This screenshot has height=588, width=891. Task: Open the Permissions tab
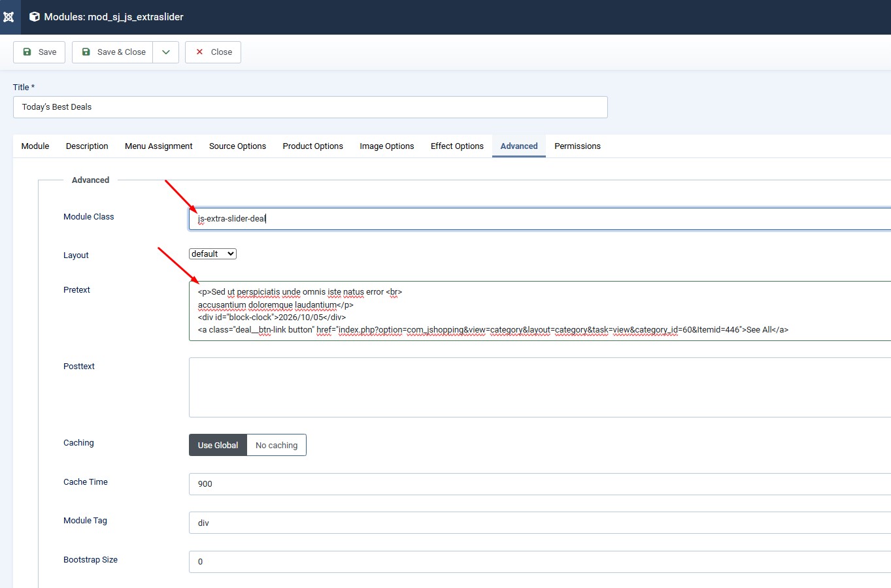click(x=577, y=146)
